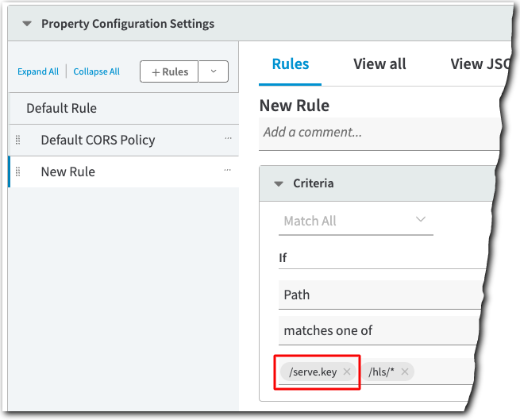Image resolution: width=520 pixels, height=420 pixels.
Task: Switch to the Rules tab
Action: coord(291,64)
